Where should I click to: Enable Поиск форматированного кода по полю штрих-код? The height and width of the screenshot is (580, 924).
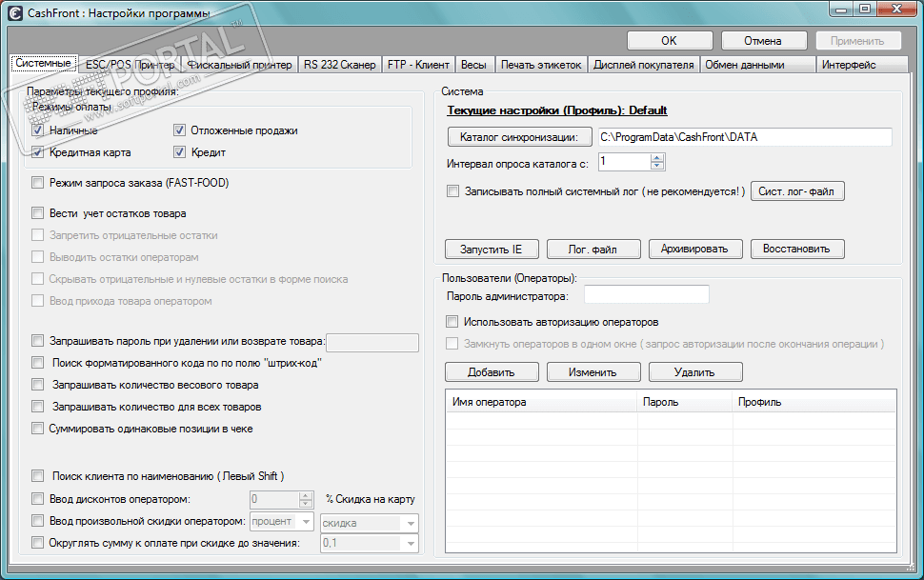(38, 363)
